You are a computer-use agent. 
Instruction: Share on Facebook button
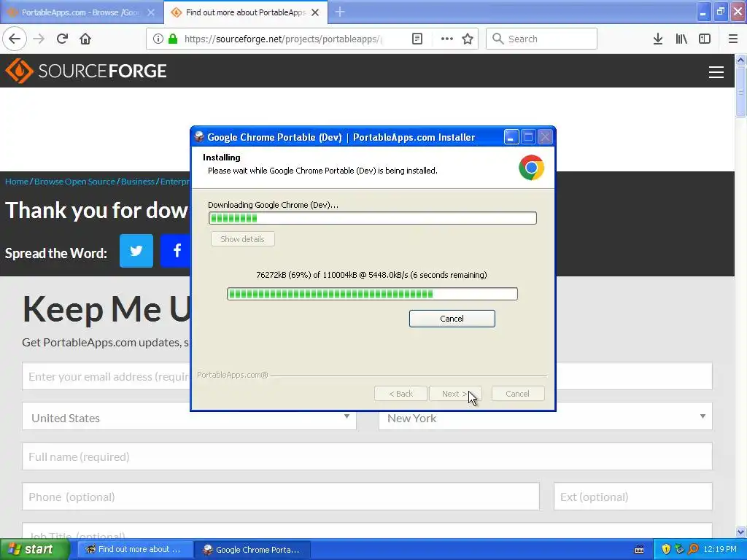coord(176,251)
